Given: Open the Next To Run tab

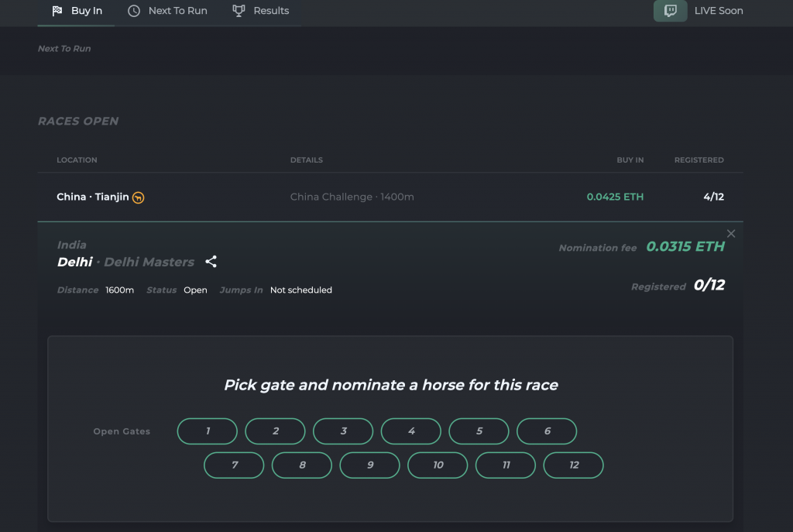Looking at the screenshot, I should point(177,11).
